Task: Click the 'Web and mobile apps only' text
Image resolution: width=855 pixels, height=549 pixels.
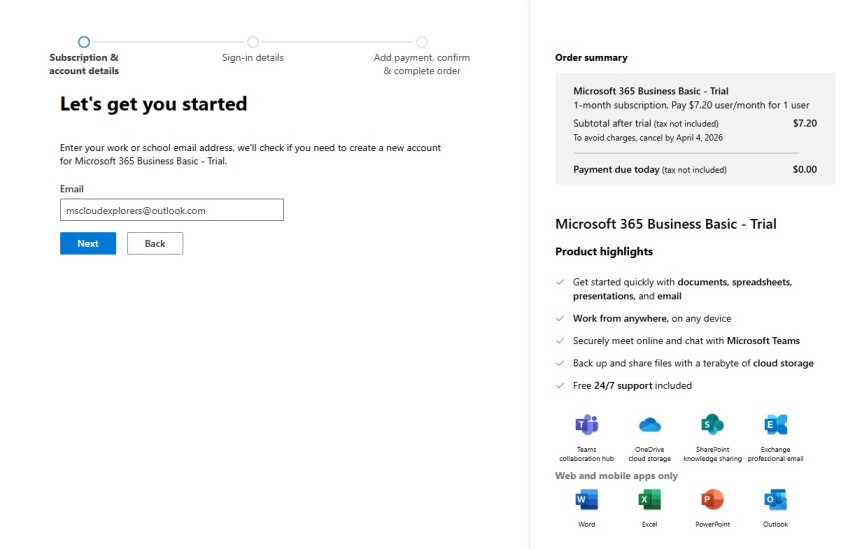Action: (616, 475)
